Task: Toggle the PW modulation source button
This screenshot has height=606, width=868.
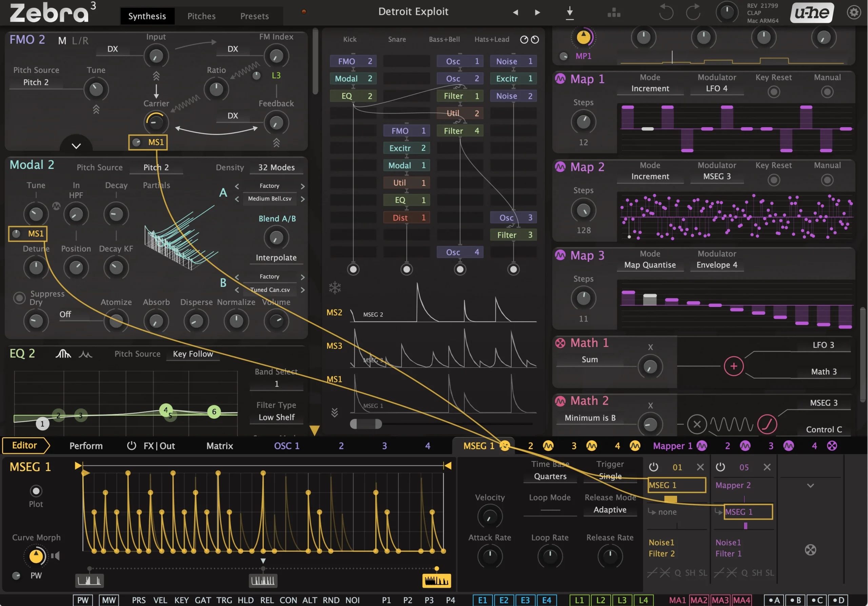Action: (x=83, y=600)
